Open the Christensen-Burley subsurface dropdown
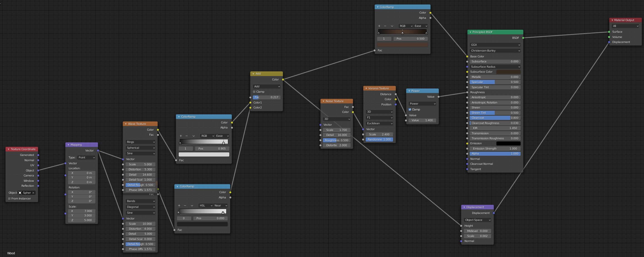644x257 pixels. (x=495, y=51)
